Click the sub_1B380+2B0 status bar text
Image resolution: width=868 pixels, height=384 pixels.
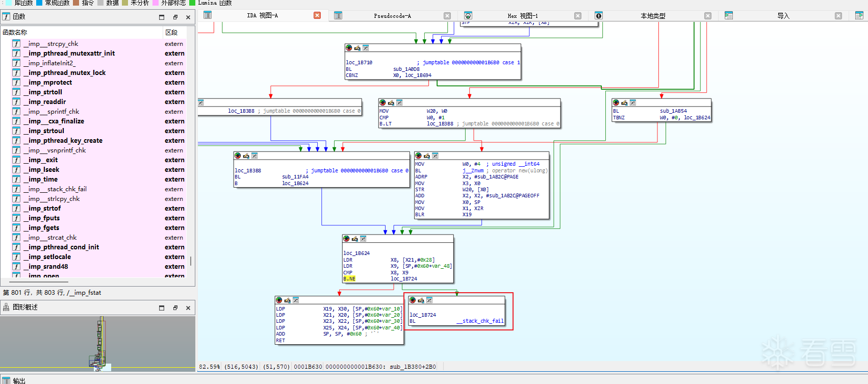(413, 367)
